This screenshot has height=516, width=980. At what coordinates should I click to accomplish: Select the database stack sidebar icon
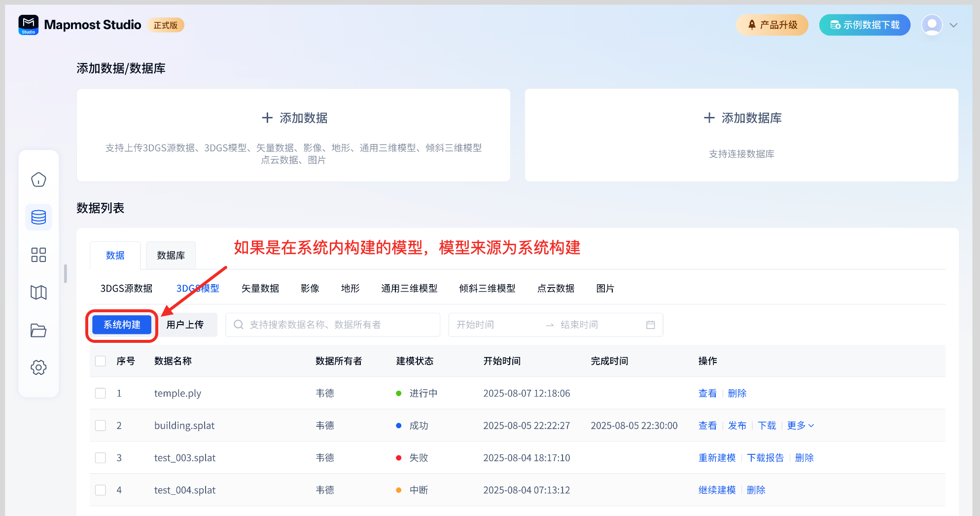tap(38, 217)
